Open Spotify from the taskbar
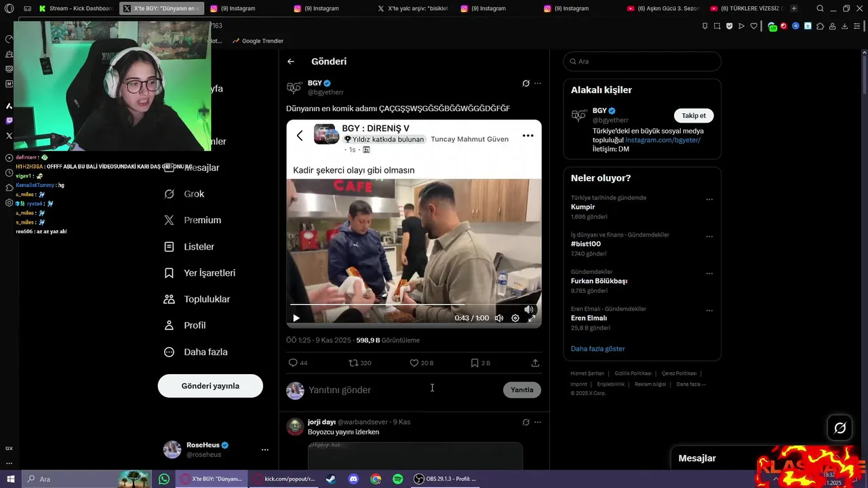The width and height of the screenshot is (868, 488). point(398,479)
